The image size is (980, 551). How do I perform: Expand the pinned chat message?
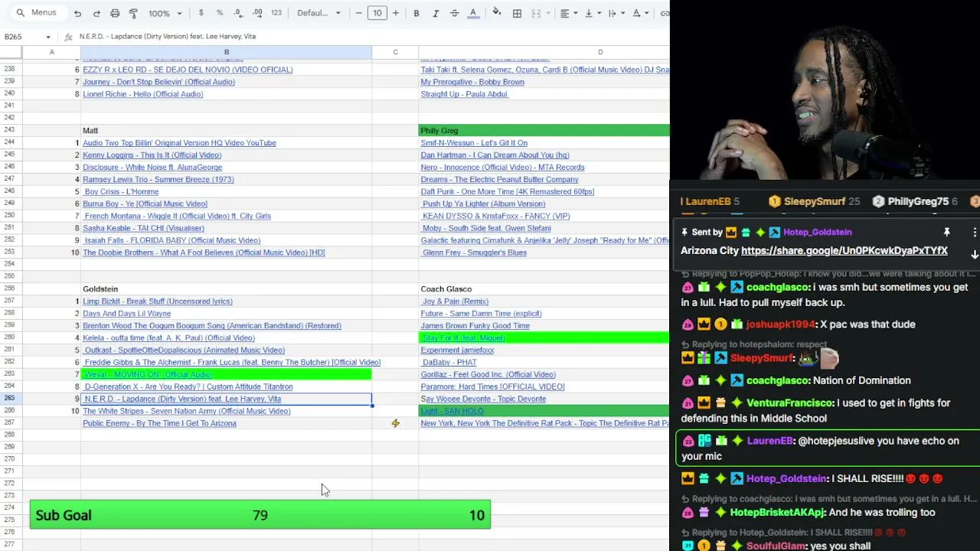click(x=975, y=254)
